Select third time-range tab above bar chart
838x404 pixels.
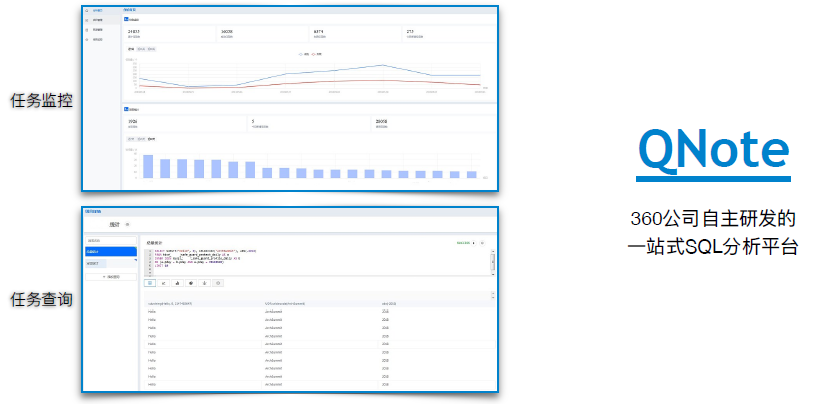click(151, 139)
